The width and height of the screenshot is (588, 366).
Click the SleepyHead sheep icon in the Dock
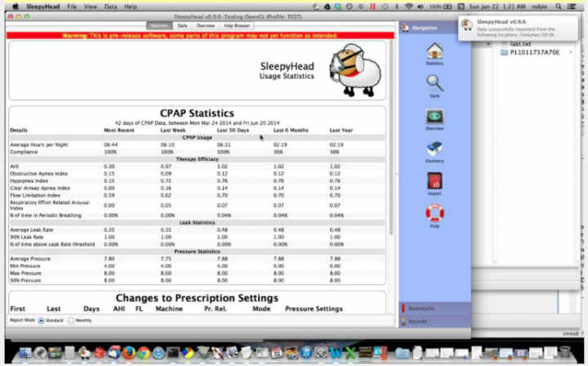coord(84,353)
